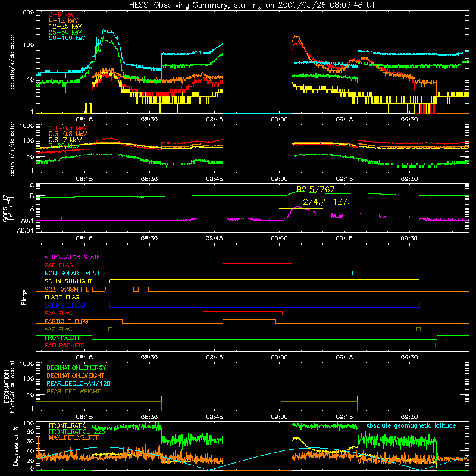The image size is (476, 476).
Task: Select the red 3-6 keV legend label
Action: click(x=61, y=14)
